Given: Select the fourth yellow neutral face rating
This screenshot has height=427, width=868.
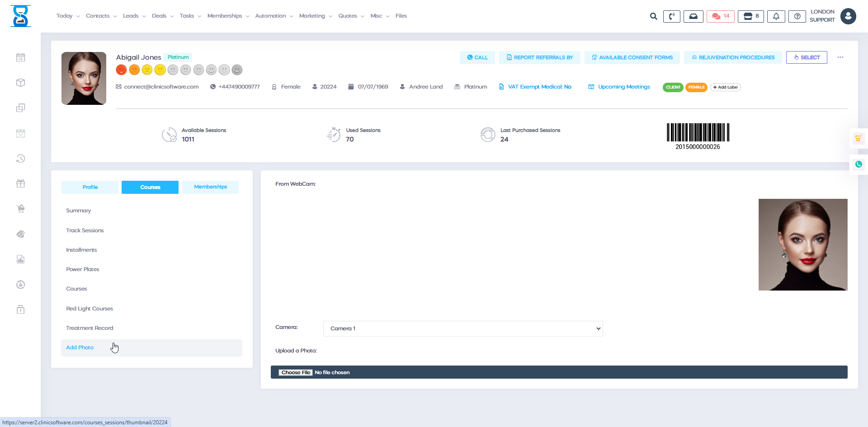Looking at the screenshot, I should coord(160,70).
